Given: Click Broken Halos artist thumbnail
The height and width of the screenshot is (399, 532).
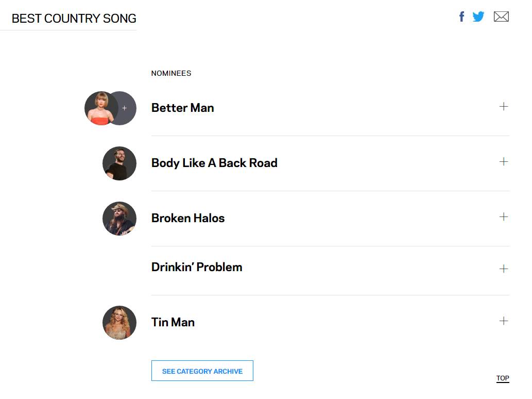Looking at the screenshot, I should [x=119, y=219].
